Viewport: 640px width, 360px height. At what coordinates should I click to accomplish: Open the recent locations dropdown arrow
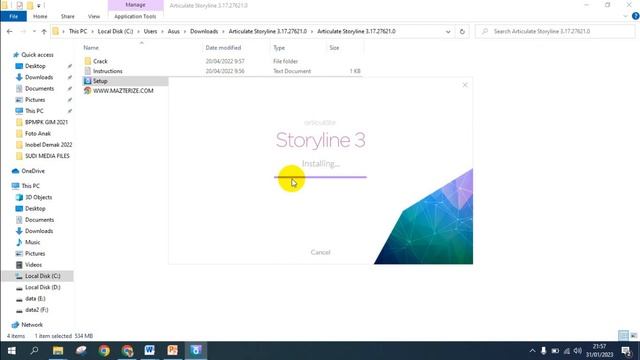(34, 31)
